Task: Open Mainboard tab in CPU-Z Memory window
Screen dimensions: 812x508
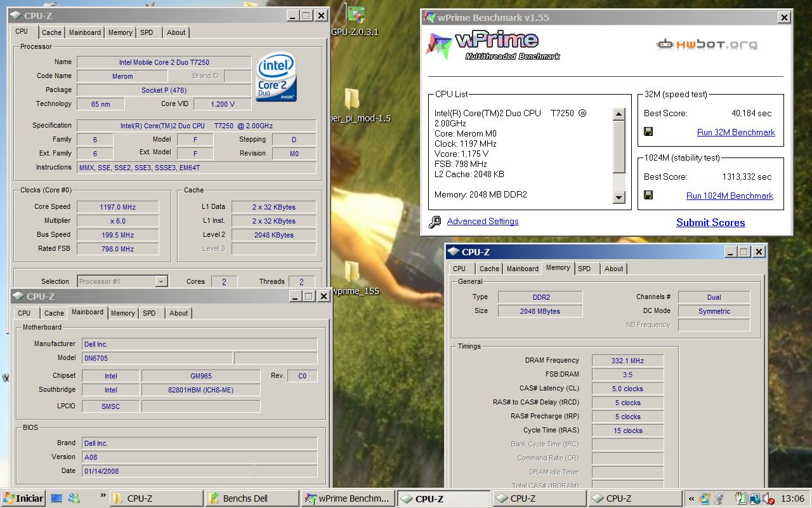Action: tap(523, 269)
